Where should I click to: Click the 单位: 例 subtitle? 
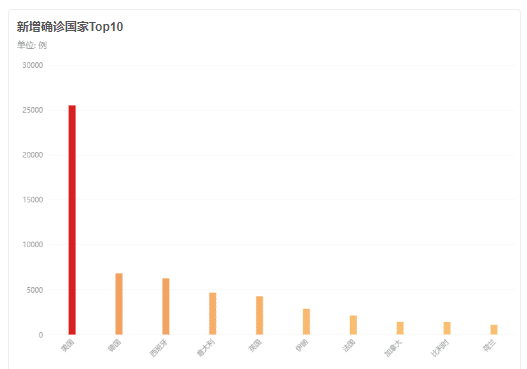coord(32,45)
